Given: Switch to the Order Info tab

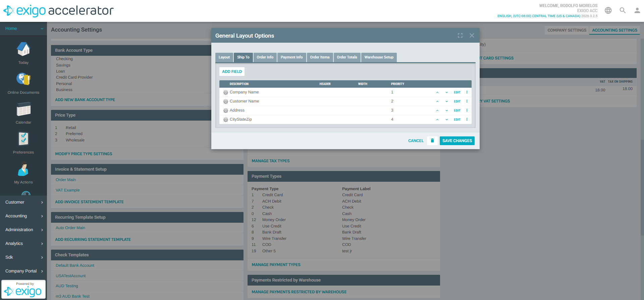Looking at the screenshot, I should [x=265, y=57].
